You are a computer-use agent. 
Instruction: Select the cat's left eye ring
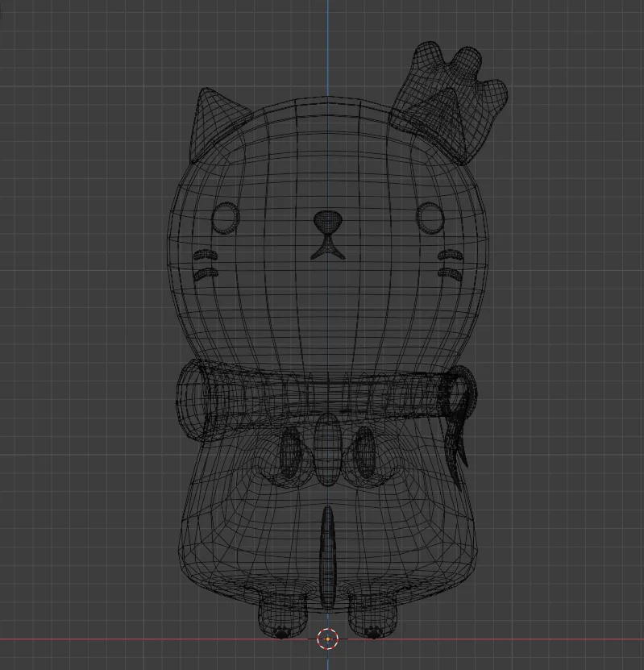tap(225, 218)
